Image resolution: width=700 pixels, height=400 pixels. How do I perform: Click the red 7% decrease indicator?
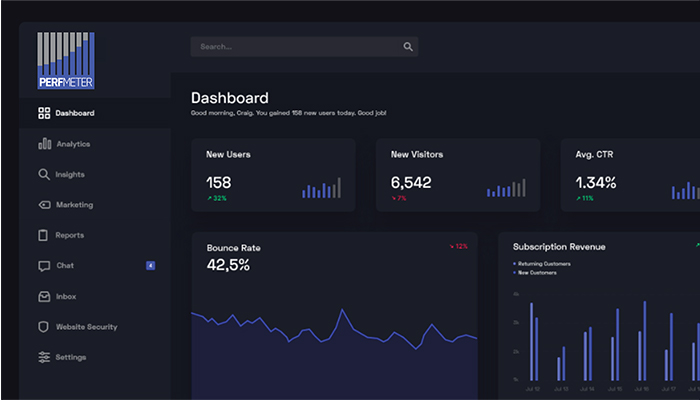coord(399,198)
